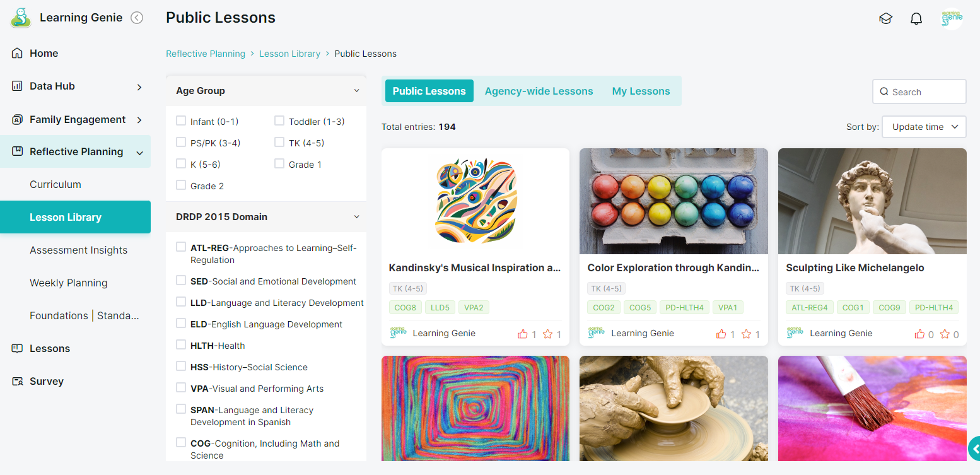Tick VPA-Visual and Performing Arts checkbox
The height and width of the screenshot is (475, 980).
coord(181,388)
